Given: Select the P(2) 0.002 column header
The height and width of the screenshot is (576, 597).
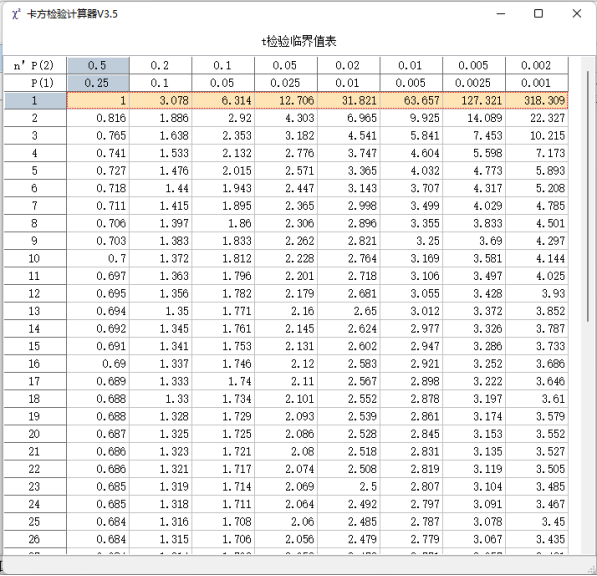Looking at the screenshot, I should pyautogui.click(x=537, y=65).
